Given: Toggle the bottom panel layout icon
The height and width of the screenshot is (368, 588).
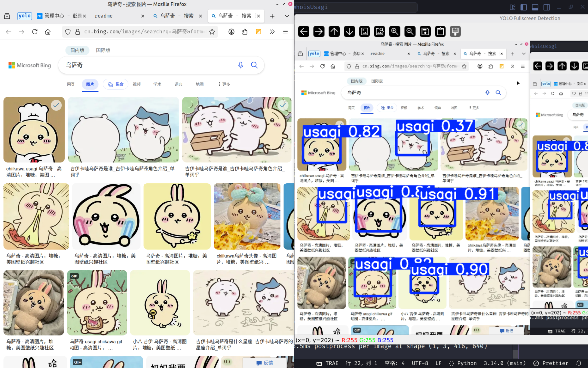Looking at the screenshot, I should [x=535, y=7].
